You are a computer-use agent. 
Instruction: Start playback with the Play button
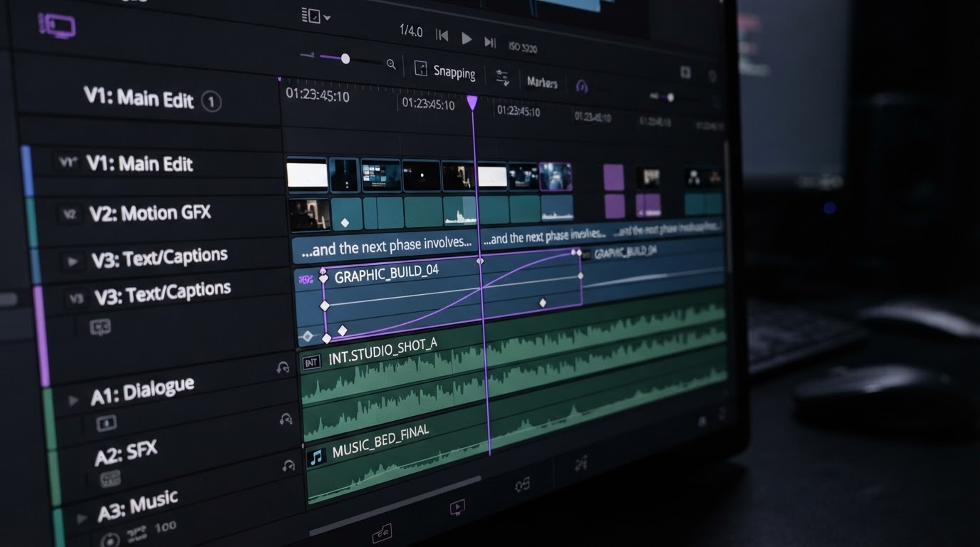(466, 38)
